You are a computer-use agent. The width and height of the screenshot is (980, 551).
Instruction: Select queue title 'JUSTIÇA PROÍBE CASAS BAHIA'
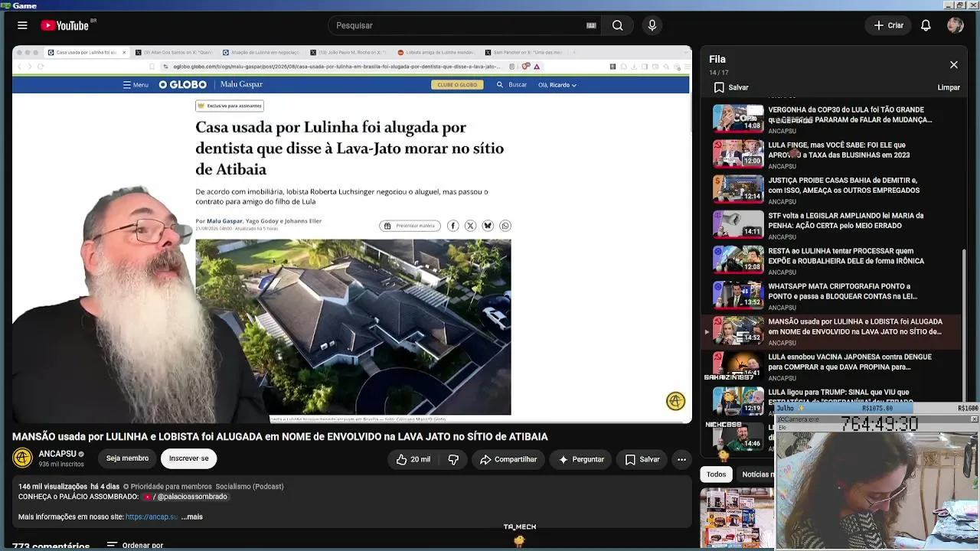click(844, 185)
